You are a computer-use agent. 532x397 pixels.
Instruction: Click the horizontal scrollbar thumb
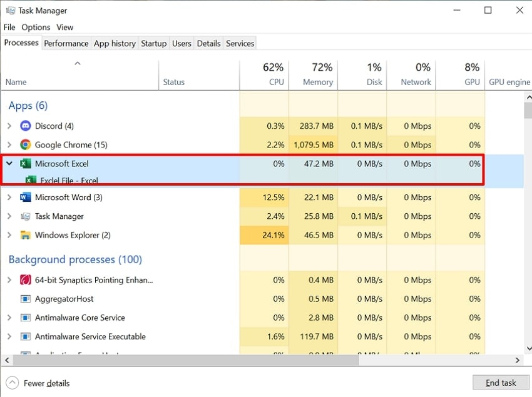184,360
